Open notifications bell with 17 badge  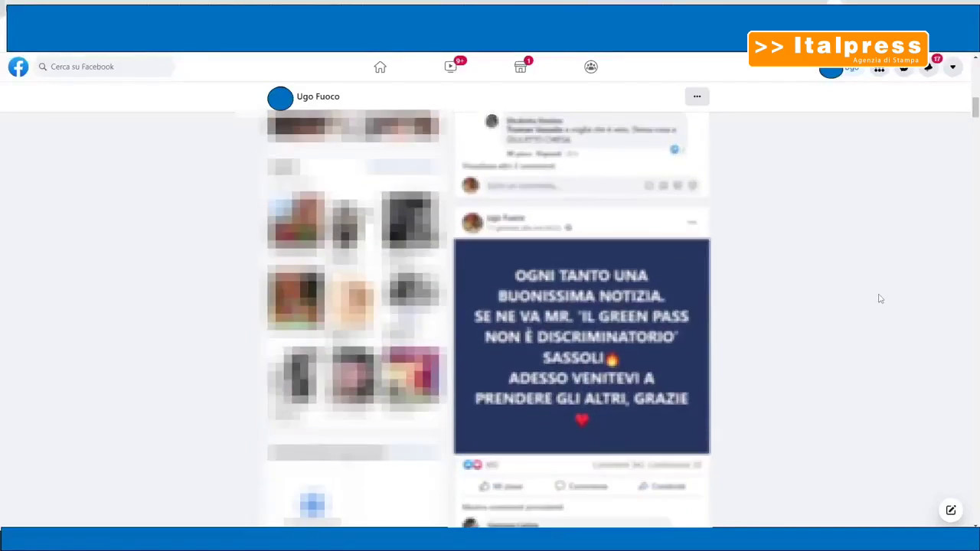coord(929,68)
